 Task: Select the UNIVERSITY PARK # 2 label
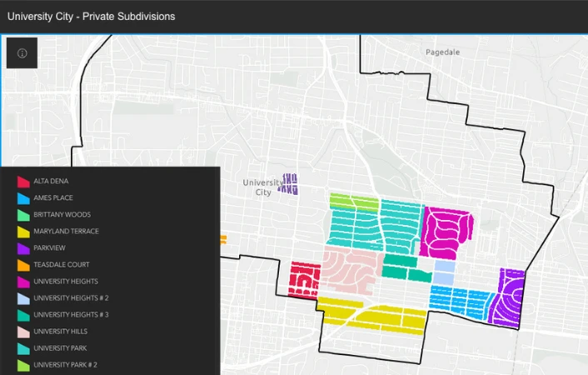pyautogui.click(x=65, y=365)
